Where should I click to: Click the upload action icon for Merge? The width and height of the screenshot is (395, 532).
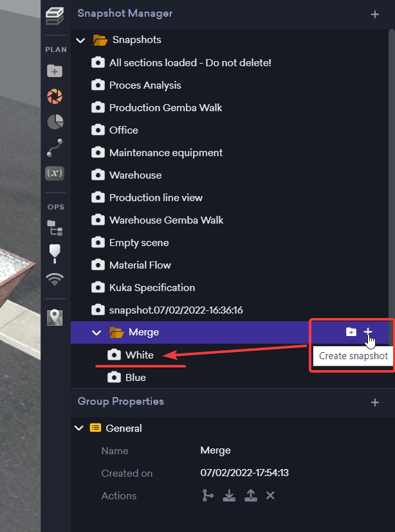tap(250, 495)
